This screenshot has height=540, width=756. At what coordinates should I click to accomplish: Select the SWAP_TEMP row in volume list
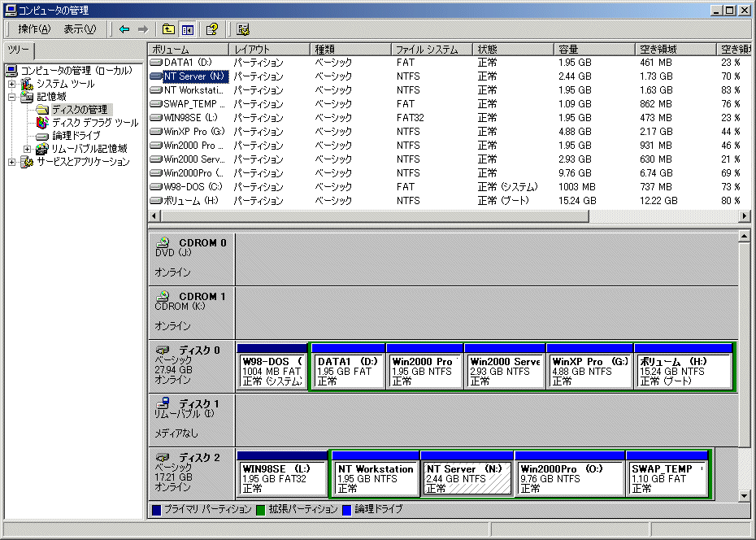pyautogui.click(x=449, y=103)
